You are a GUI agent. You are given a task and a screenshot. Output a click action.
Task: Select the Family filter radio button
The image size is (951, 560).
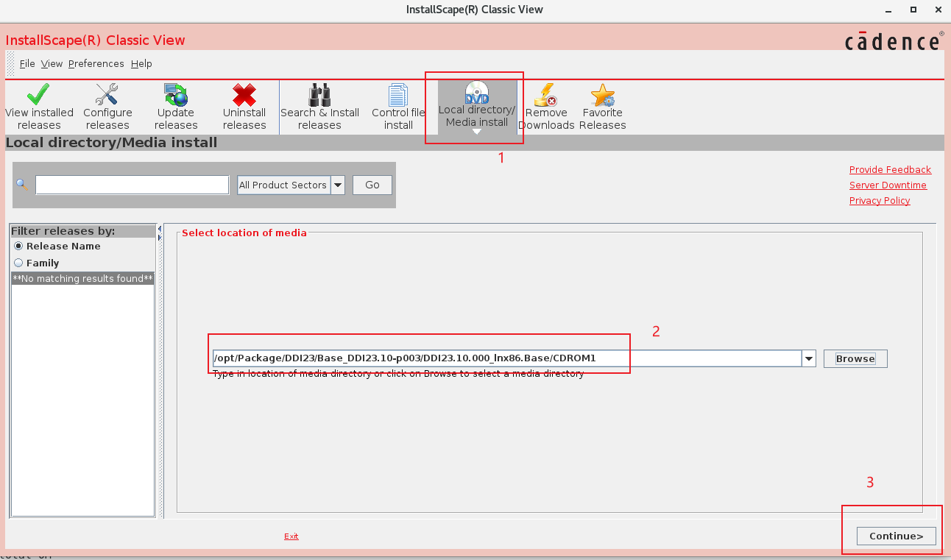pyautogui.click(x=18, y=263)
